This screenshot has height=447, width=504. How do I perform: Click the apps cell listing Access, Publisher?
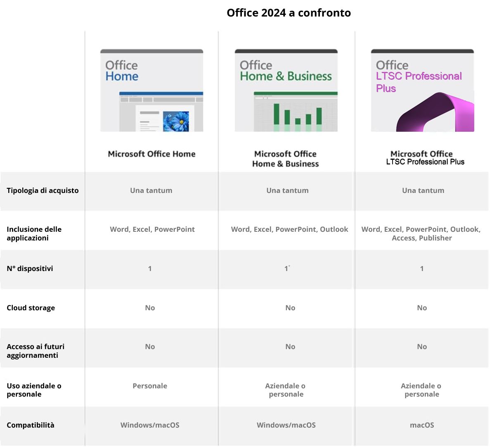click(x=421, y=234)
